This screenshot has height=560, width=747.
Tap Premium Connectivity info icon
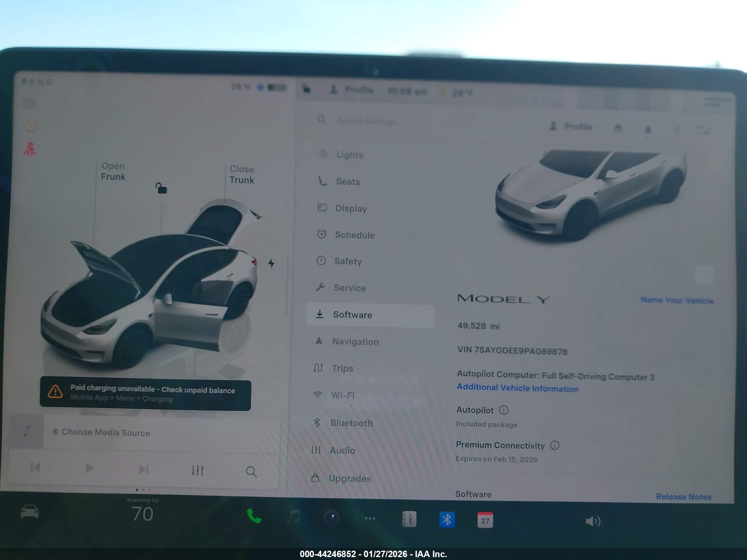point(555,446)
